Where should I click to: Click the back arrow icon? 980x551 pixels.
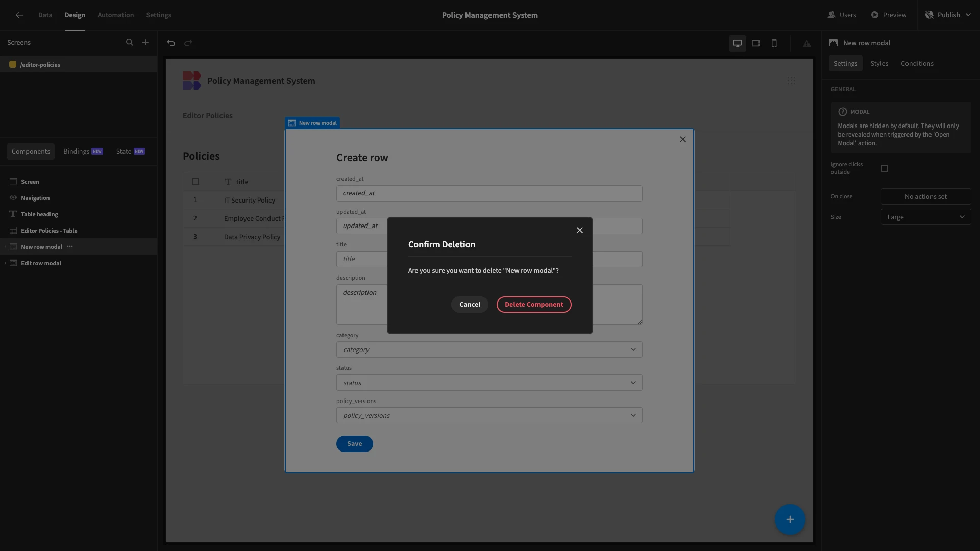point(19,15)
